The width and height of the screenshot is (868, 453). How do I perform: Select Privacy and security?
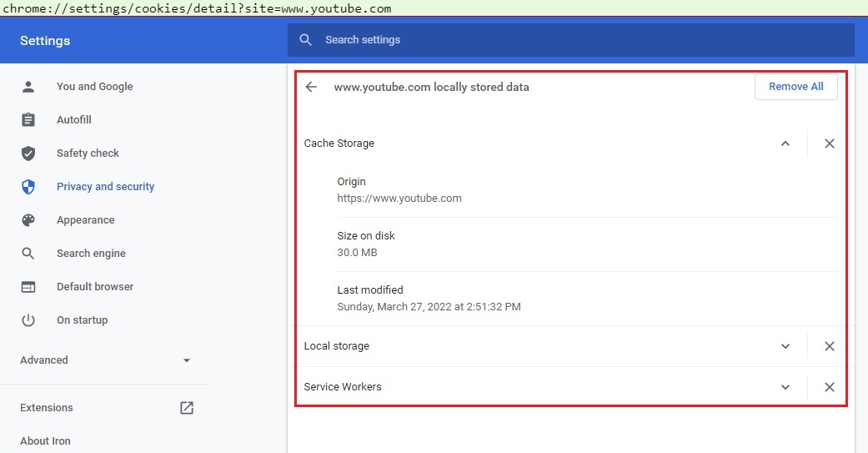click(105, 187)
